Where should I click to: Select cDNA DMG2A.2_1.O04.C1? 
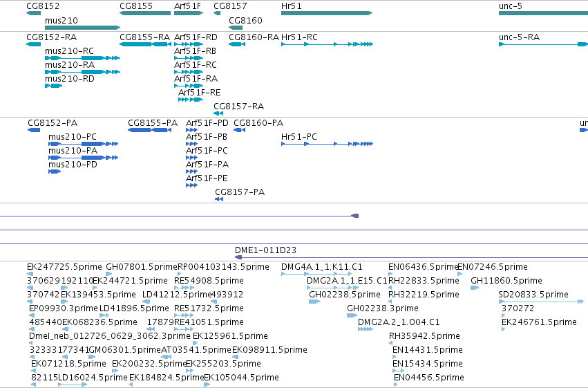tap(399, 322)
